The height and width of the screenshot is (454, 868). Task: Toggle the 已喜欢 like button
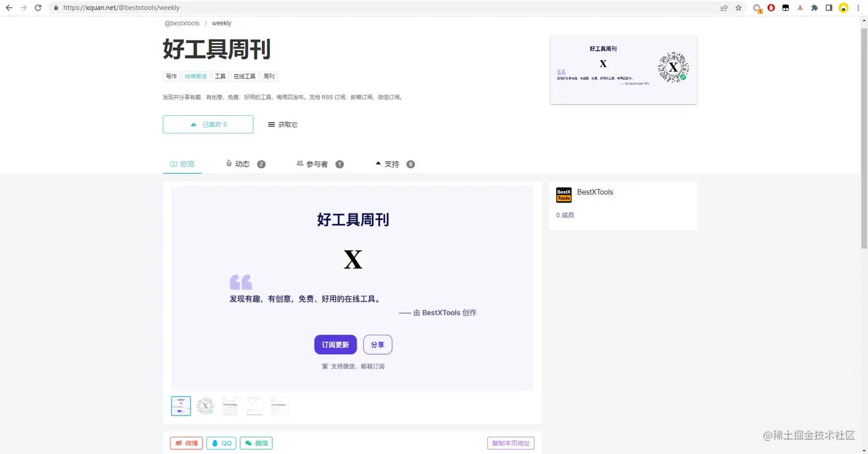pos(208,124)
